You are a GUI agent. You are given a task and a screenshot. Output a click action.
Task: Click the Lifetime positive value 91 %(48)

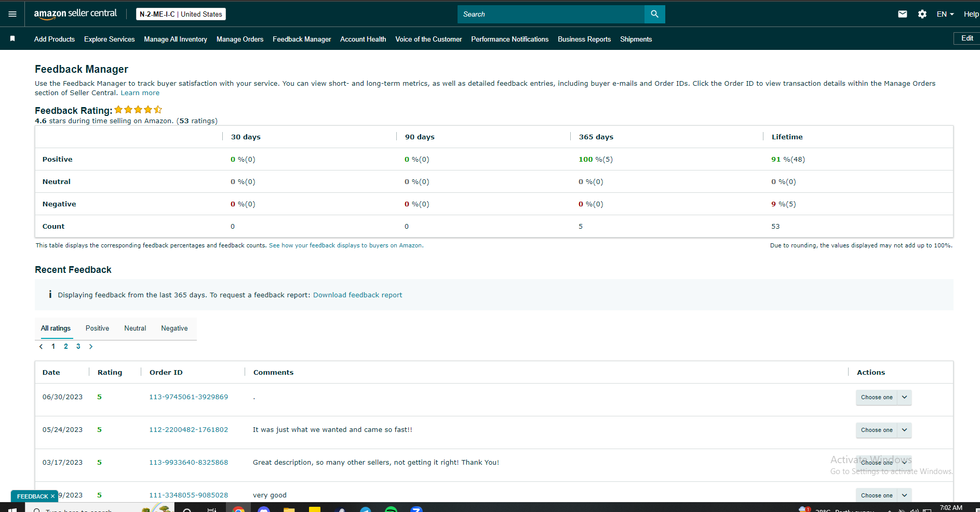point(788,159)
